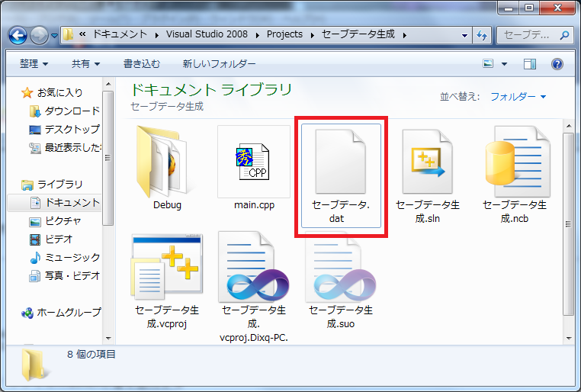Click the Projects breadcrumb in address bar

click(284, 34)
